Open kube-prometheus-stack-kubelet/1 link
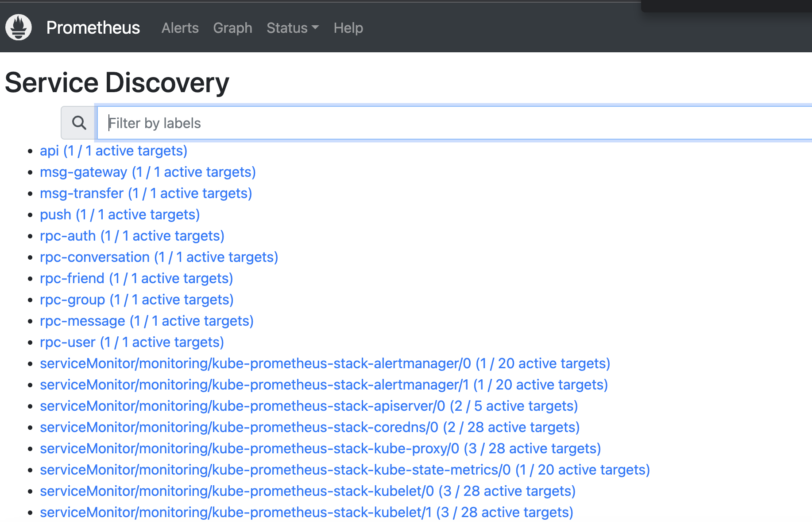 (x=306, y=512)
